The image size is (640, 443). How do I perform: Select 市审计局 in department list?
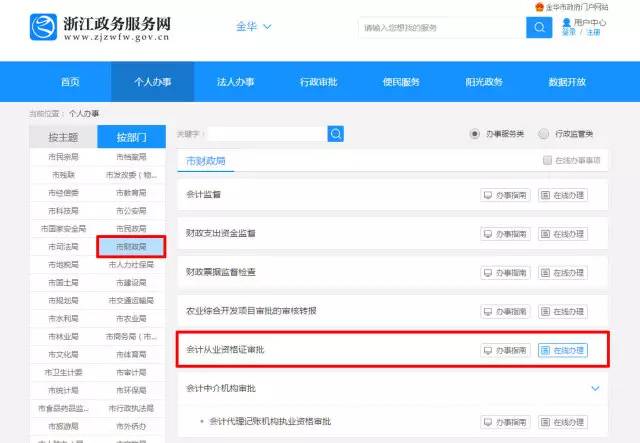point(131,372)
